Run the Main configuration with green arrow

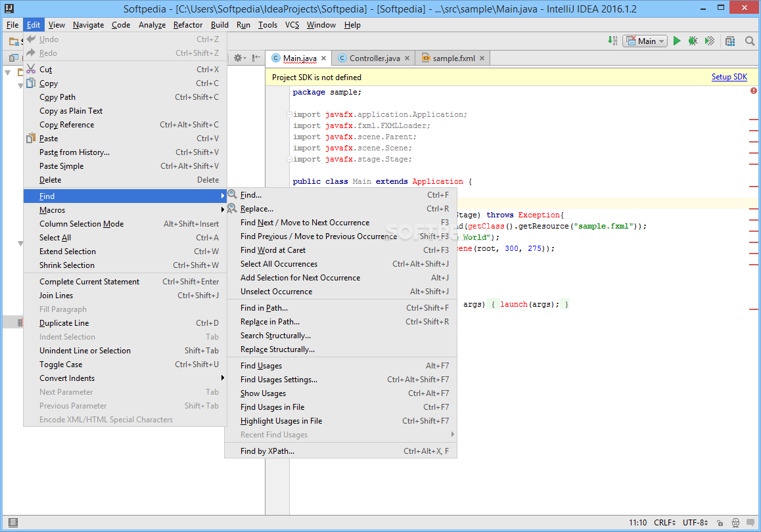point(677,41)
